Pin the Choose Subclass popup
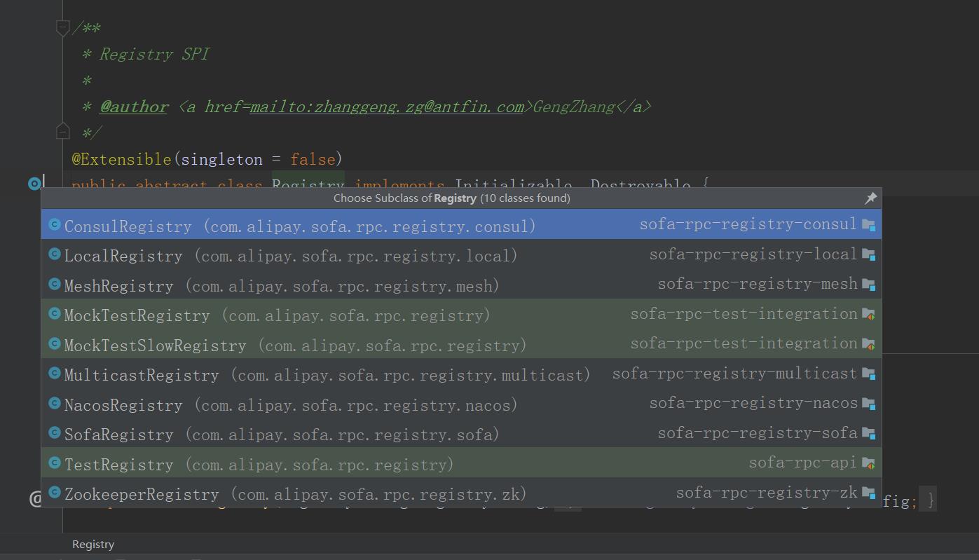Screen dimensions: 979x560 coord(870,198)
